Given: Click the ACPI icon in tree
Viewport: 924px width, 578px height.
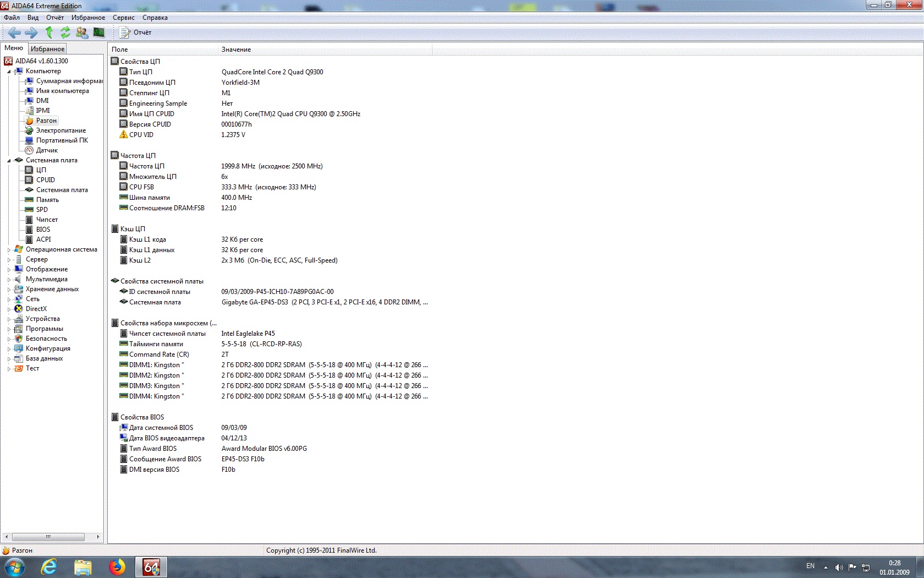Looking at the screenshot, I should 30,239.
